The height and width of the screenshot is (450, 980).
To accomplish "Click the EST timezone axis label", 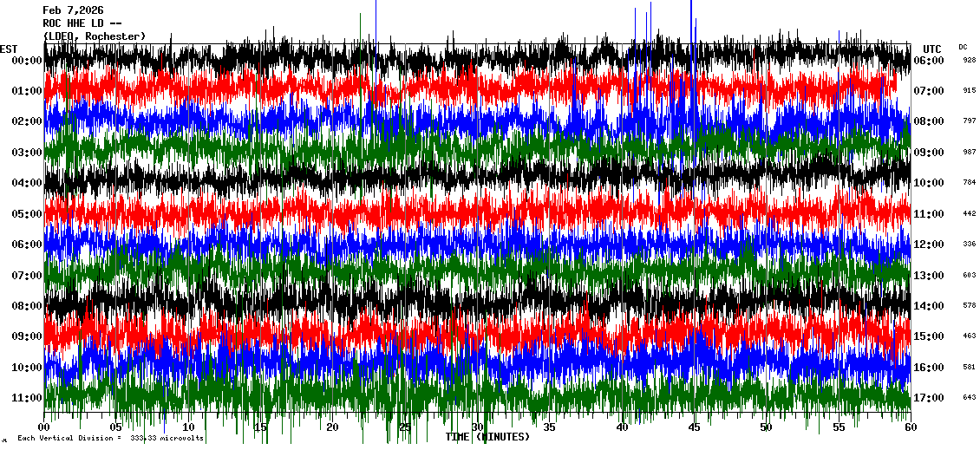I will 9,49.
